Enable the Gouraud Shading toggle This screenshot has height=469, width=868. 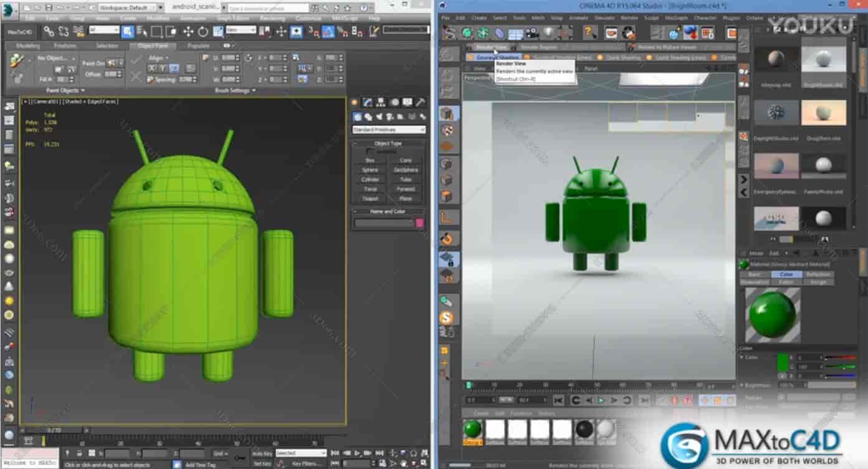tap(495, 57)
